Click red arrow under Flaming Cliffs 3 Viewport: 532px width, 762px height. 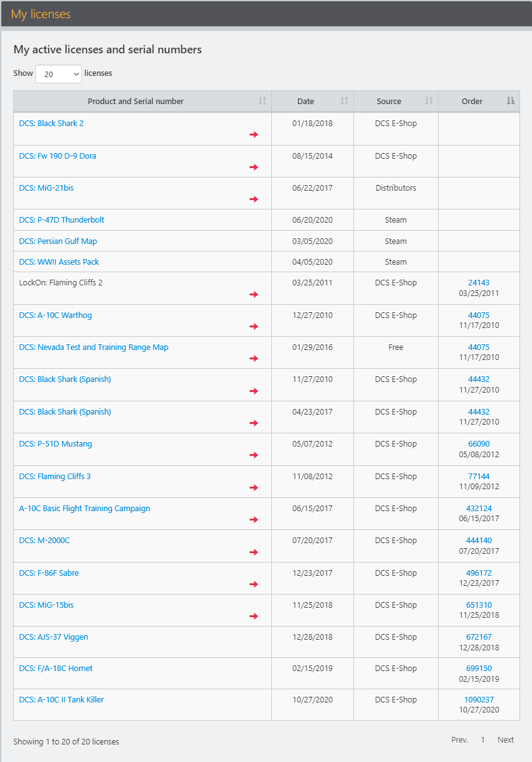(254, 488)
